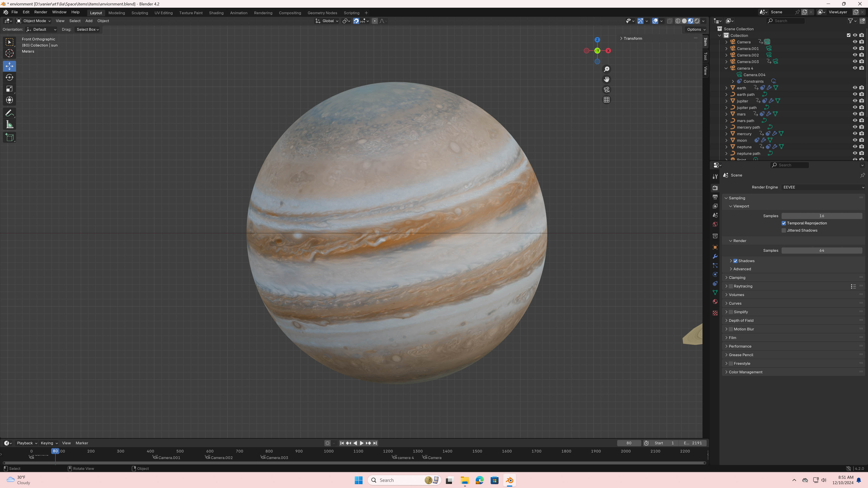
Task: Enable the Jittered Shadows checkbox
Action: pyautogui.click(x=784, y=230)
